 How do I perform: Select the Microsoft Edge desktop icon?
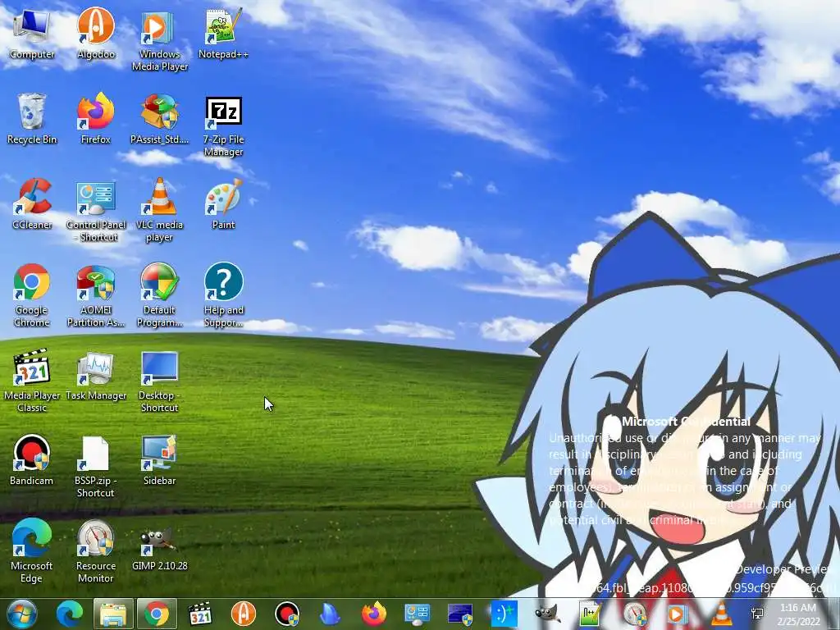click(32, 550)
